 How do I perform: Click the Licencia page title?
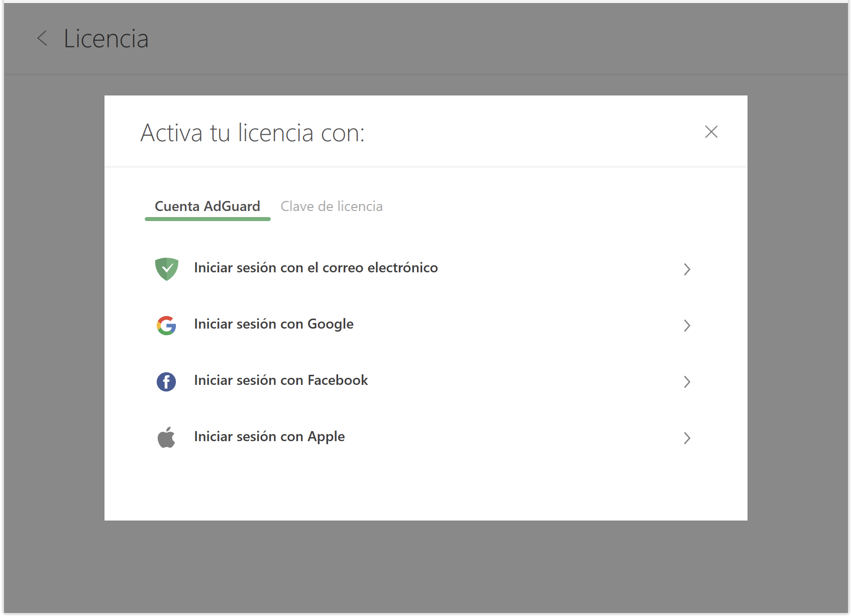tap(106, 39)
